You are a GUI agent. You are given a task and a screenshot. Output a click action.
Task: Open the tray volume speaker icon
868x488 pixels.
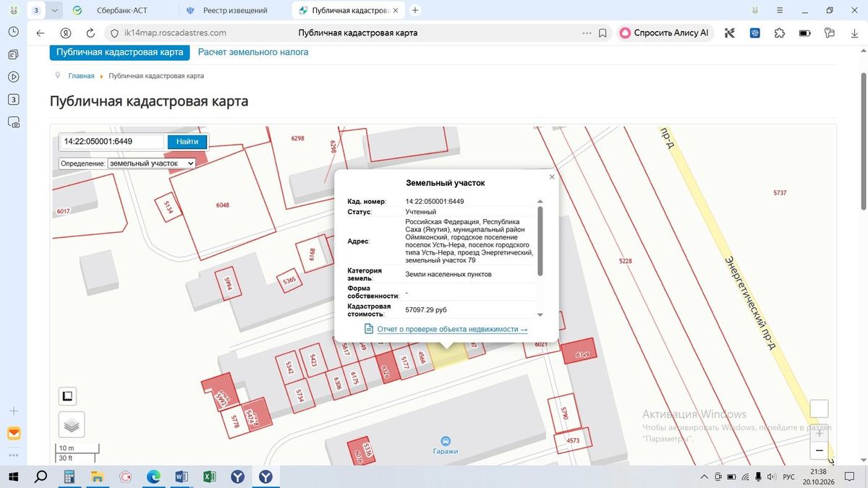(x=771, y=477)
